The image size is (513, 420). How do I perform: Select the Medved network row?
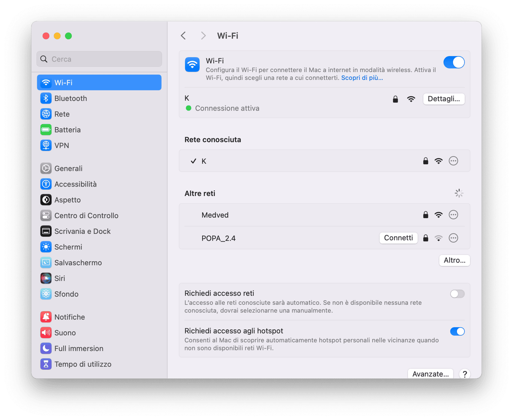click(324, 215)
